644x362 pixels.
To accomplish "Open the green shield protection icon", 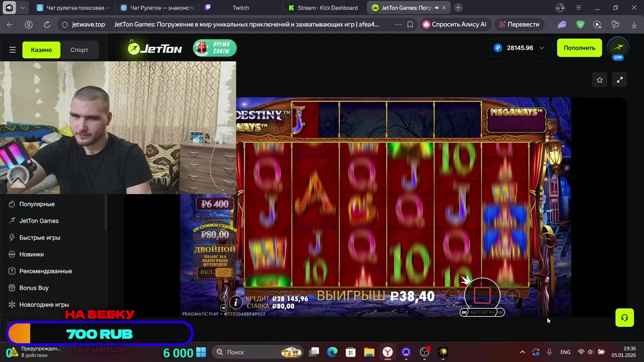I will 581,24.
